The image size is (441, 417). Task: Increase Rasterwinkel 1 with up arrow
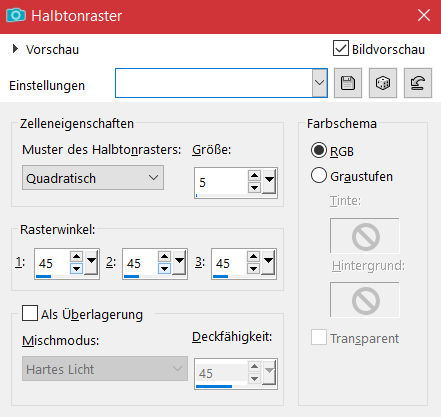coord(76,256)
